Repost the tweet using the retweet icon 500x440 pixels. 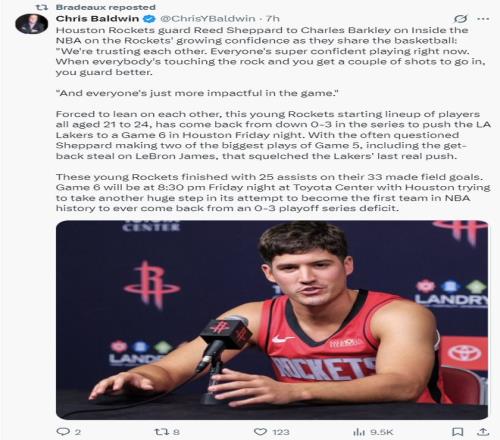[161, 432]
